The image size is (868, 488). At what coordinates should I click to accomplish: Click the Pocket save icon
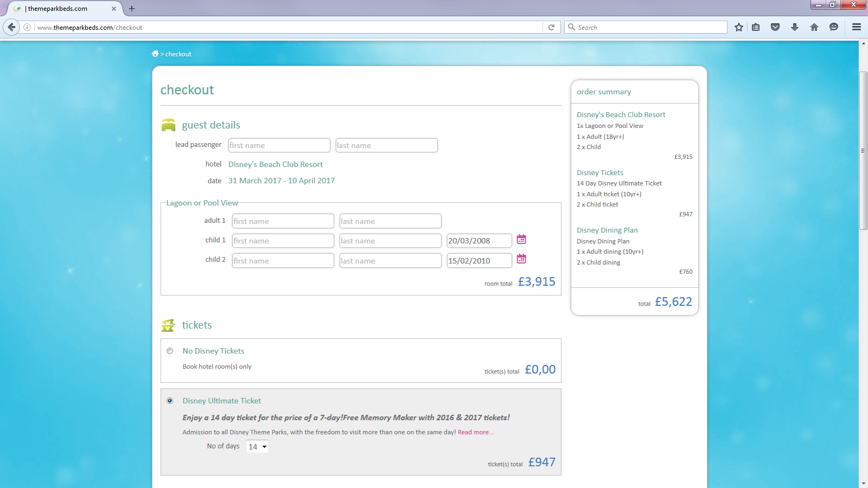tap(775, 27)
